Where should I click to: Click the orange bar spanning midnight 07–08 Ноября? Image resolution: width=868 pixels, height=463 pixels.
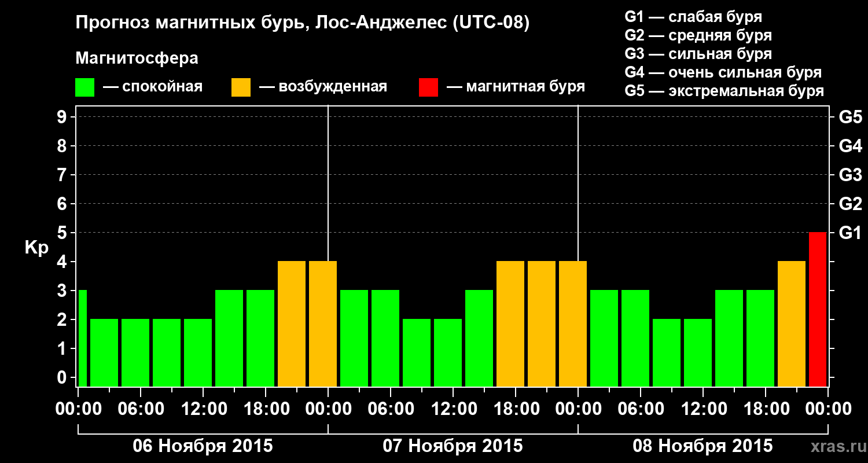[573, 324]
